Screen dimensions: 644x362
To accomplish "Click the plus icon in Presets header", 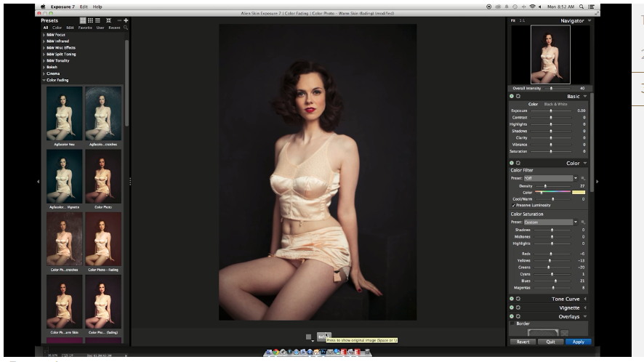I will click(126, 20).
